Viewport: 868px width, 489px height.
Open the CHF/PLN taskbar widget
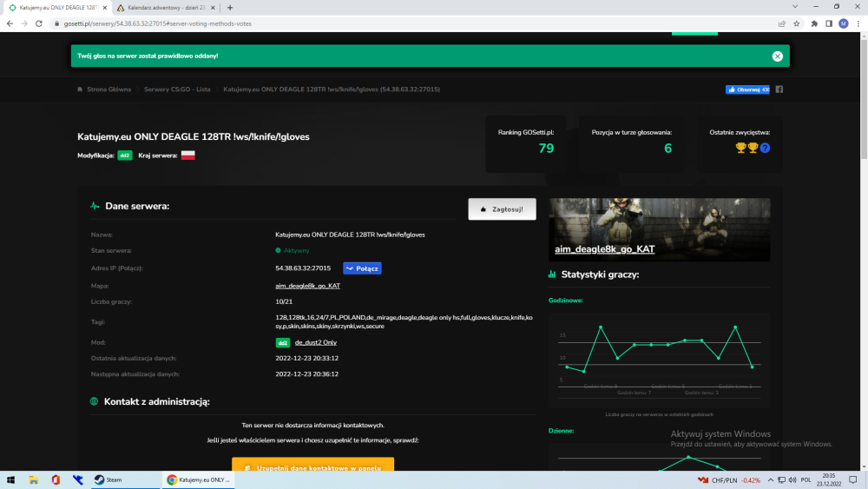coord(729,480)
